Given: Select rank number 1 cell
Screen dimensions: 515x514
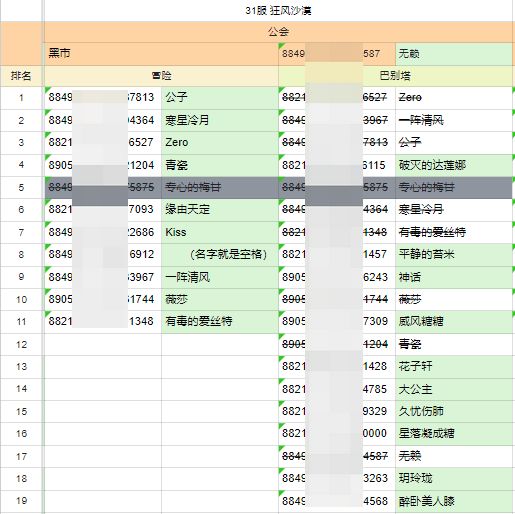Looking at the screenshot, I should [21, 98].
